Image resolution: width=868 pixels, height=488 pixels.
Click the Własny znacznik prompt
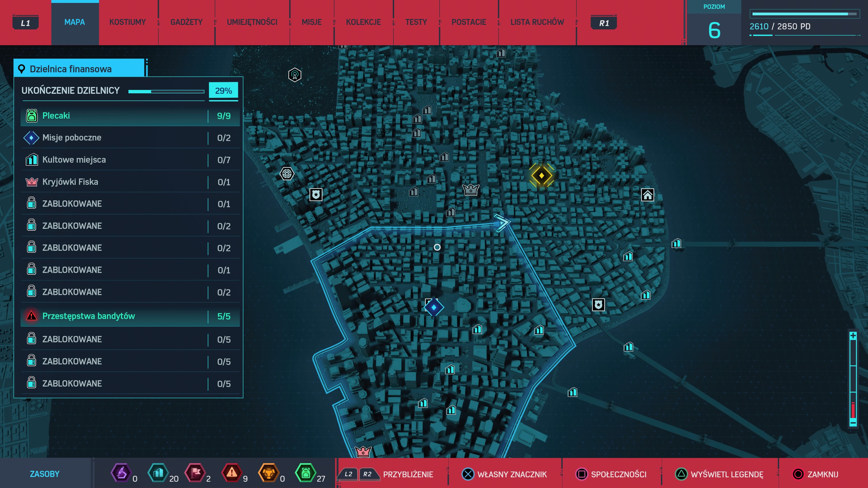pos(505,474)
